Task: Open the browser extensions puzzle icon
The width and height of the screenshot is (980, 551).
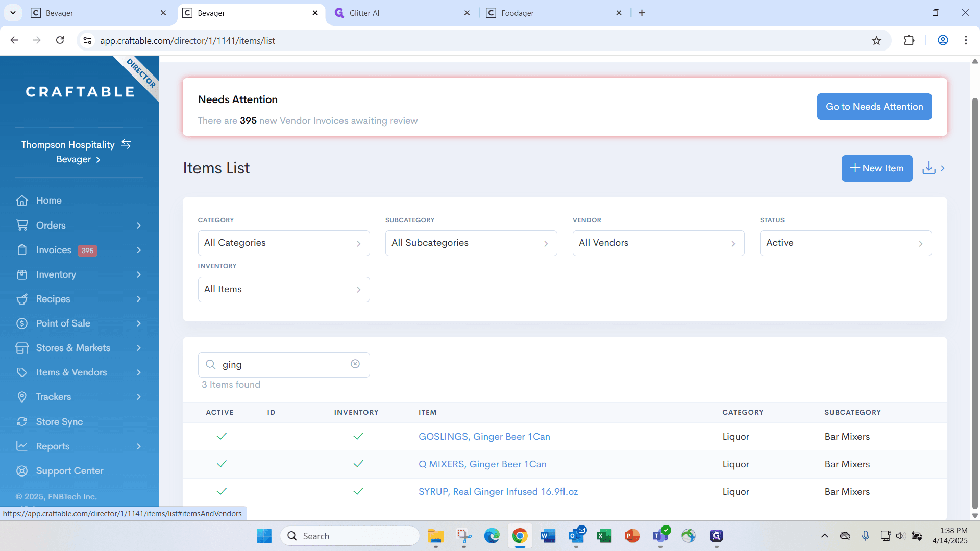Action: (x=909, y=40)
